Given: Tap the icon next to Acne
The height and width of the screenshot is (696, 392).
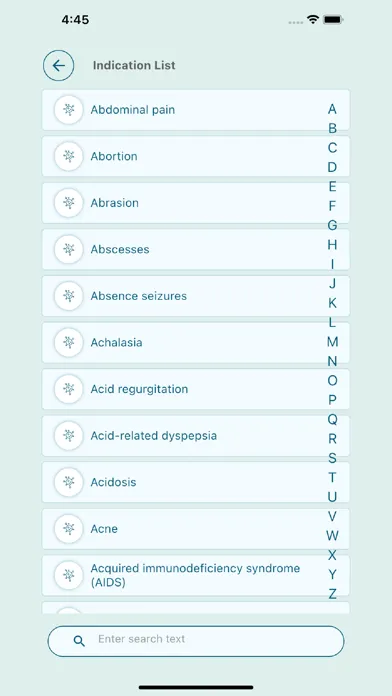Looking at the screenshot, I should tap(68, 529).
